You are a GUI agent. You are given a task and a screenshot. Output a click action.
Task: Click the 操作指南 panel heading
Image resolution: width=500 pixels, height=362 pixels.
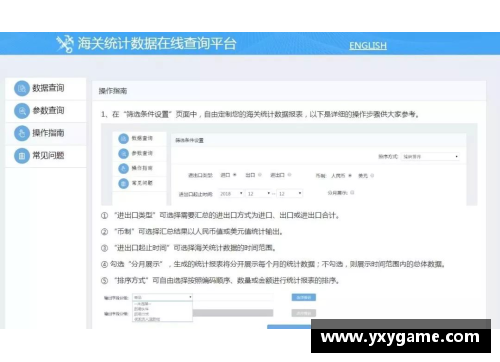pos(113,91)
